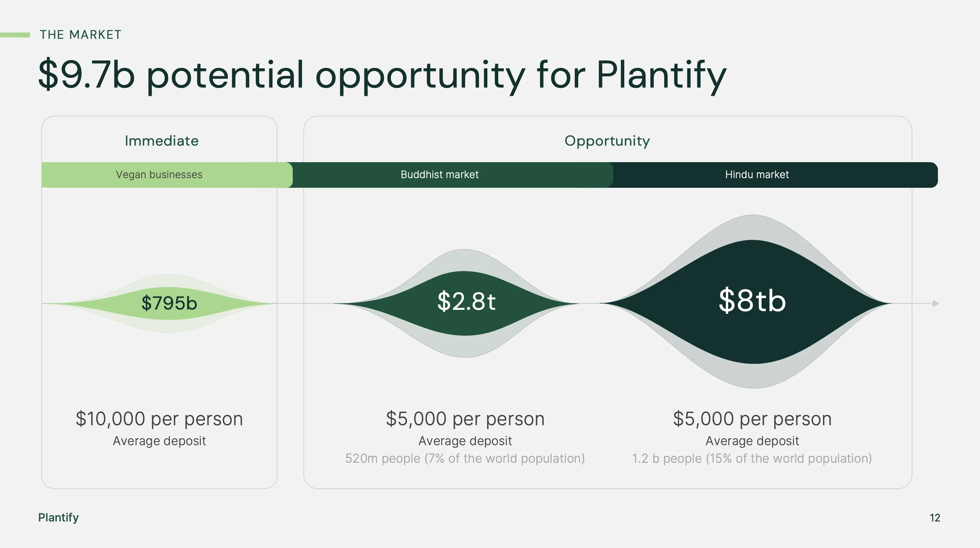Viewport: 980px width, 548px height.
Task: Click the slide page number 12
Action: [x=935, y=518]
